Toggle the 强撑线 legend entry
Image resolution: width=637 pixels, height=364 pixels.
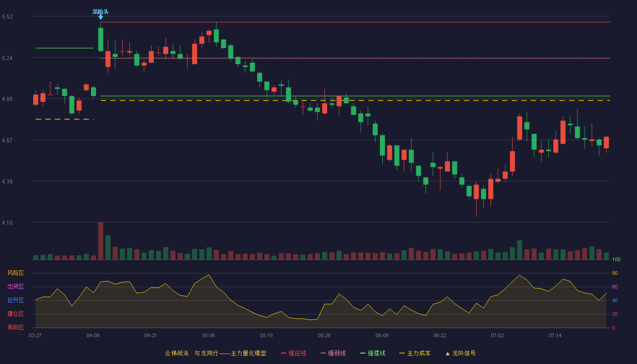(x=373, y=353)
